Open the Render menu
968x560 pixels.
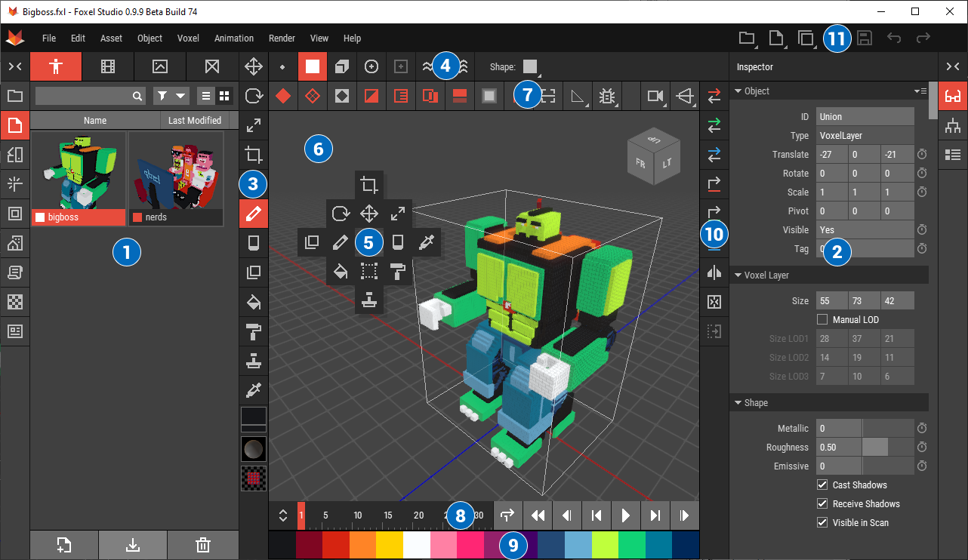click(x=282, y=38)
